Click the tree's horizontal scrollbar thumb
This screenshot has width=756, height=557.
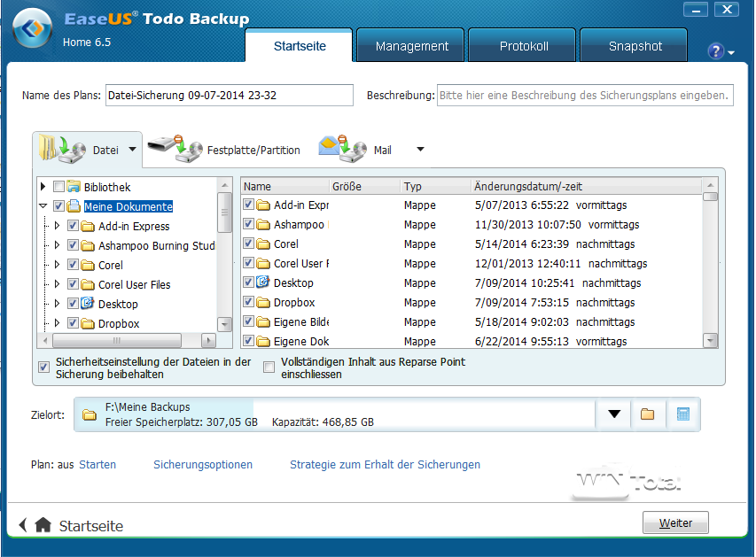[117, 341]
